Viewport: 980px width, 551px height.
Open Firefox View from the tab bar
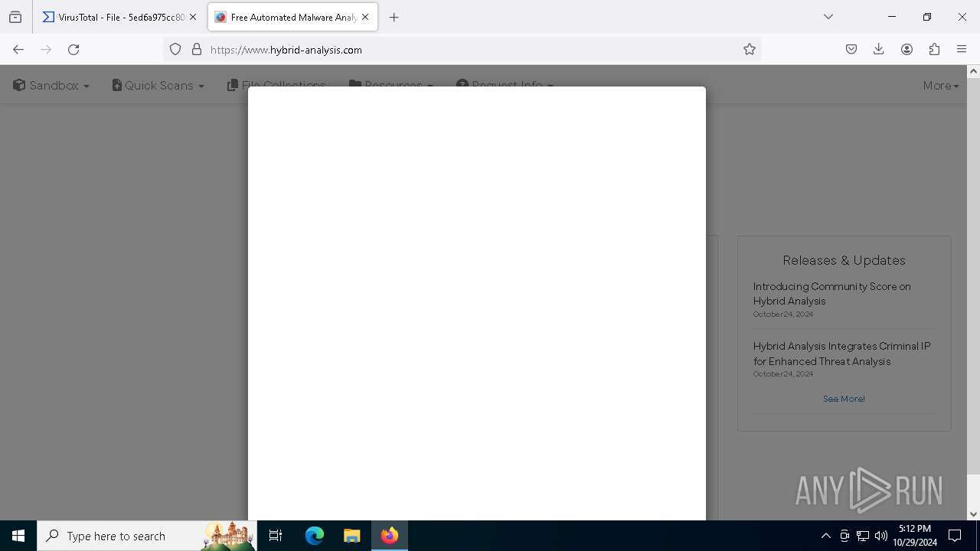pyautogui.click(x=15, y=17)
